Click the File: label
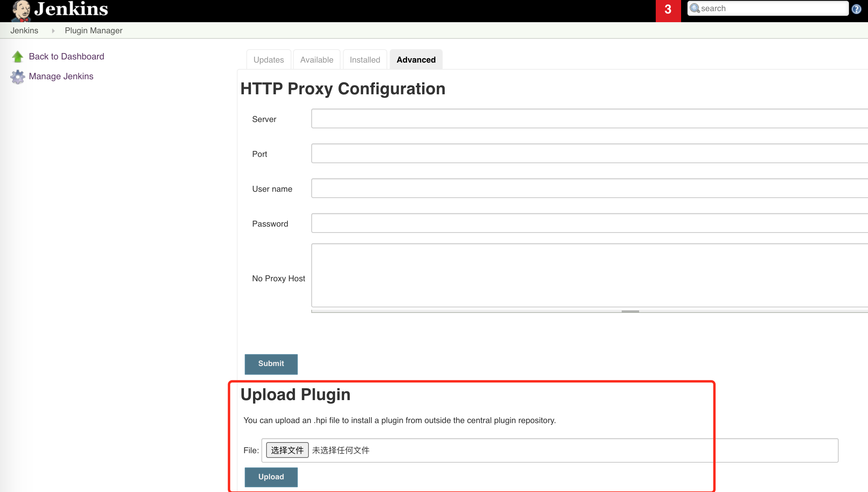868x492 pixels. click(x=251, y=450)
